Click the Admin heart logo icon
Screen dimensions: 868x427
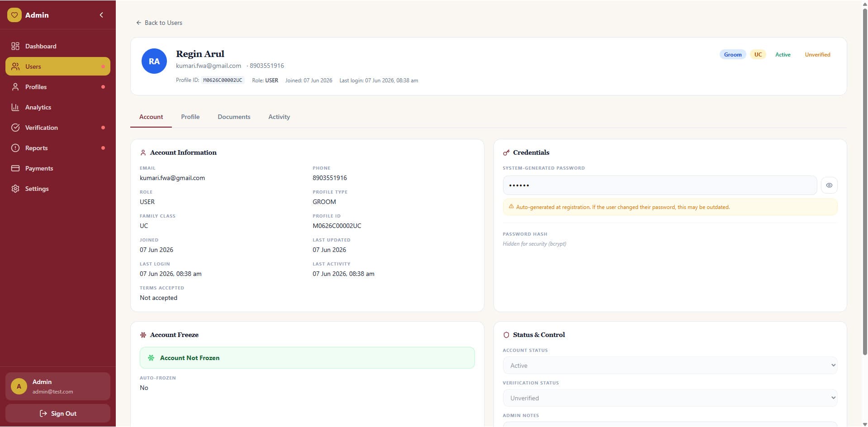14,15
